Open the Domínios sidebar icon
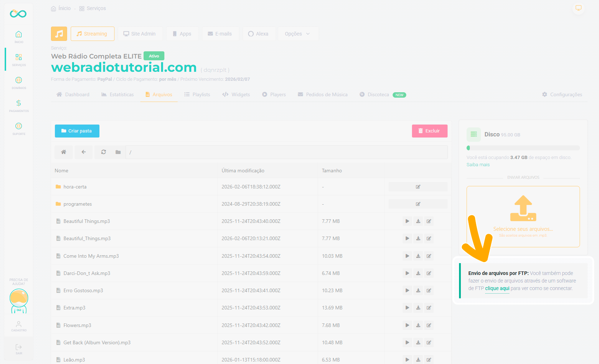The height and width of the screenshot is (364, 599). 19,80
